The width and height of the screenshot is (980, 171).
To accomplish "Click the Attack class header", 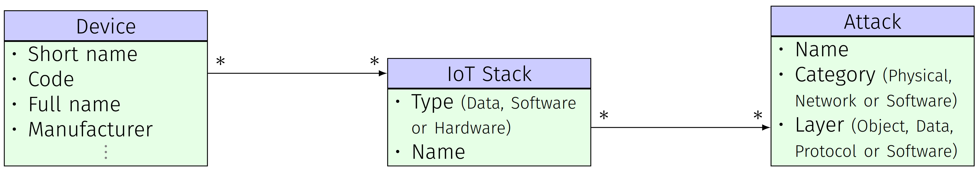I will [x=872, y=22].
